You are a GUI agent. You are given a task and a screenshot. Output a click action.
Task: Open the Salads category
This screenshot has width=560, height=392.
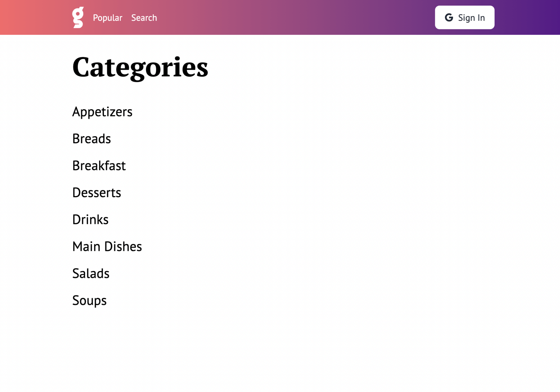point(91,273)
